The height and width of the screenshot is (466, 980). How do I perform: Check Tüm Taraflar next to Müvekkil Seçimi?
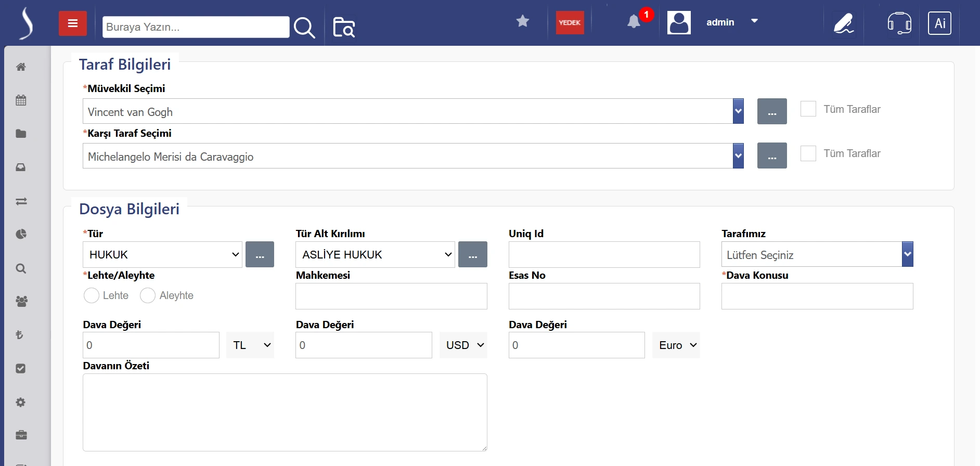(808, 109)
